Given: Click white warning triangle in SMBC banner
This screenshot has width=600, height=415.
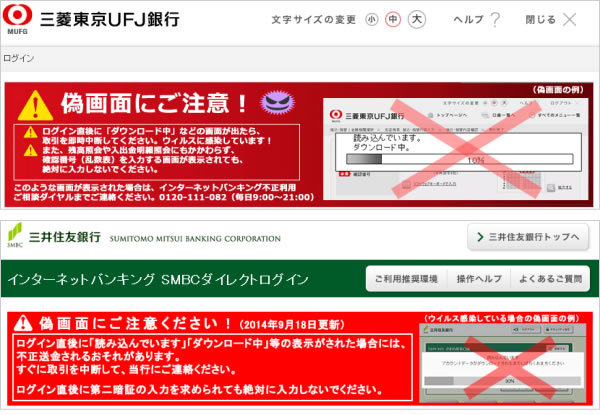Looking at the screenshot, I should 23,323.
